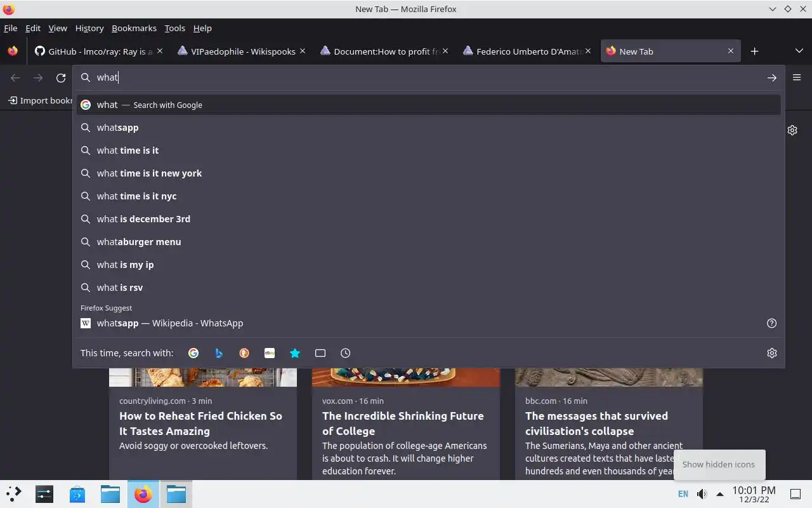
Task: Open the audio volume tray icon
Action: [702, 493]
